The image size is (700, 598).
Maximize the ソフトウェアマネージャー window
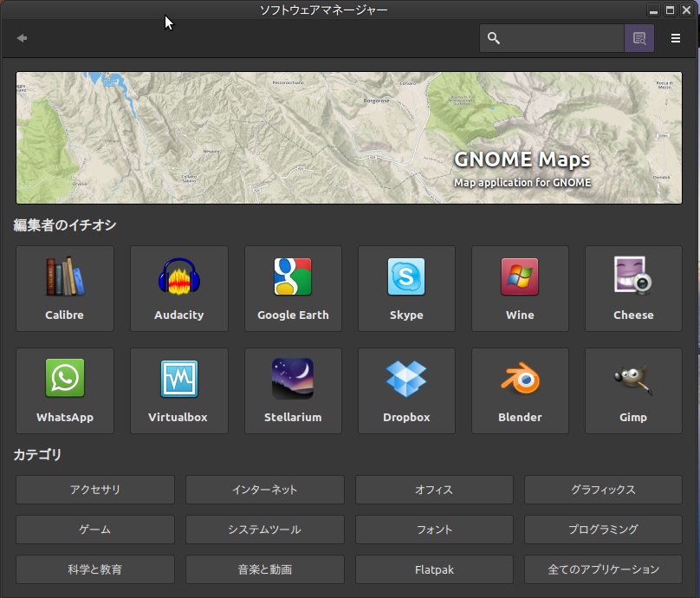pyautogui.click(x=670, y=10)
